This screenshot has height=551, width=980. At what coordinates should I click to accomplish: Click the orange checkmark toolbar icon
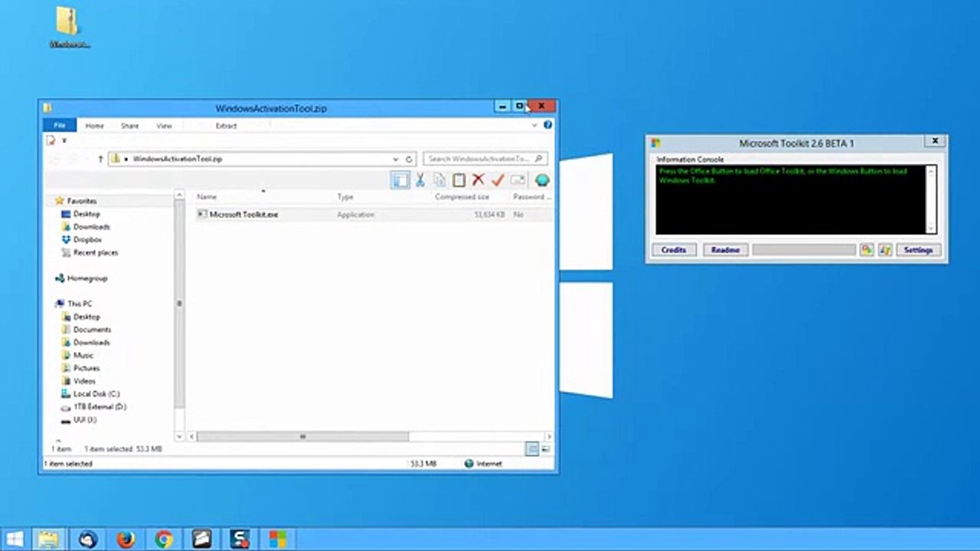(x=498, y=180)
